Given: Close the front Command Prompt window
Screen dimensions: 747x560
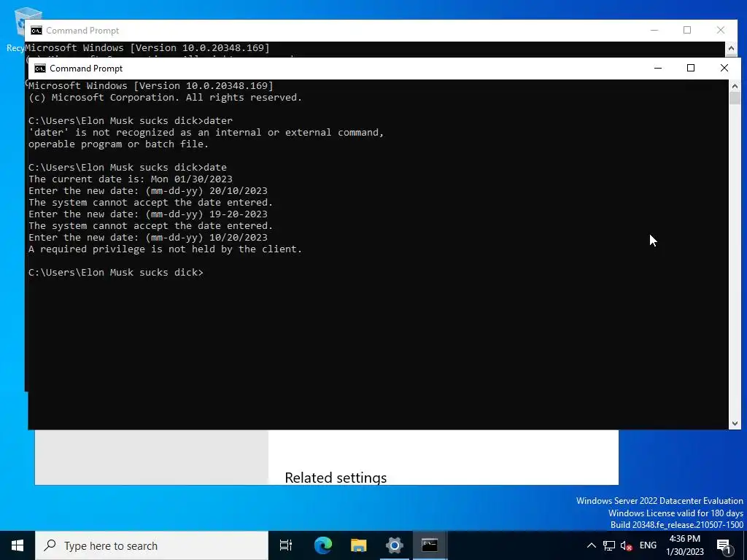Looking at the screenshot, I should point(724,68).
